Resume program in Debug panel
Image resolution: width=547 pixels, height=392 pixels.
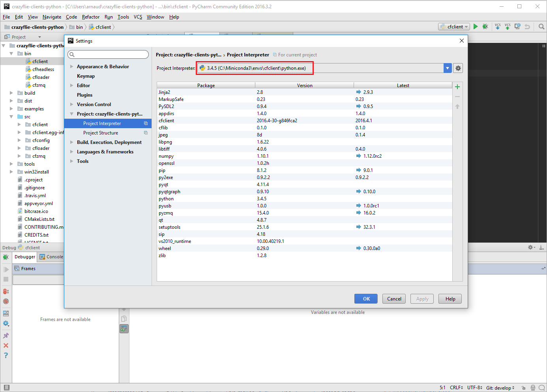(6, 269)
